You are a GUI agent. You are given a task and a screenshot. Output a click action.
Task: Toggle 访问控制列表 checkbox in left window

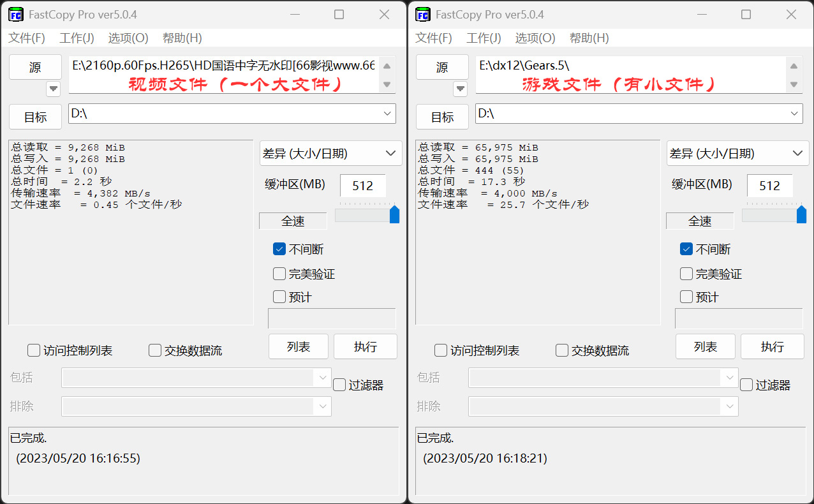[x=33, y=350]
